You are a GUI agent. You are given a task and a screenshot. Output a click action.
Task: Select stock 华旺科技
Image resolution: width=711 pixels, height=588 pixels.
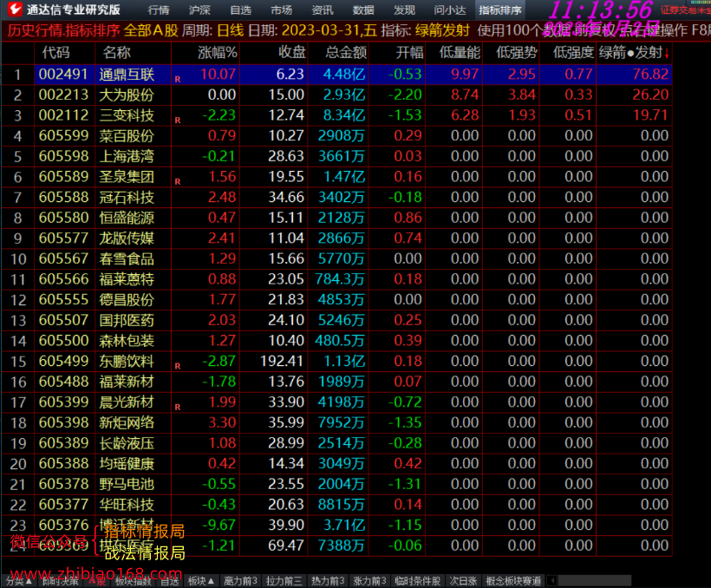127,505
